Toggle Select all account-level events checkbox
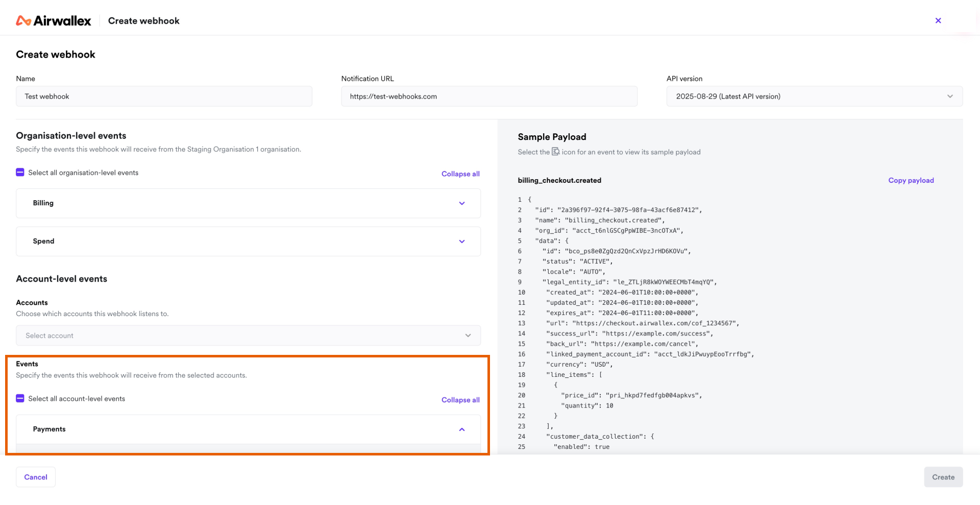 (20, 398)
